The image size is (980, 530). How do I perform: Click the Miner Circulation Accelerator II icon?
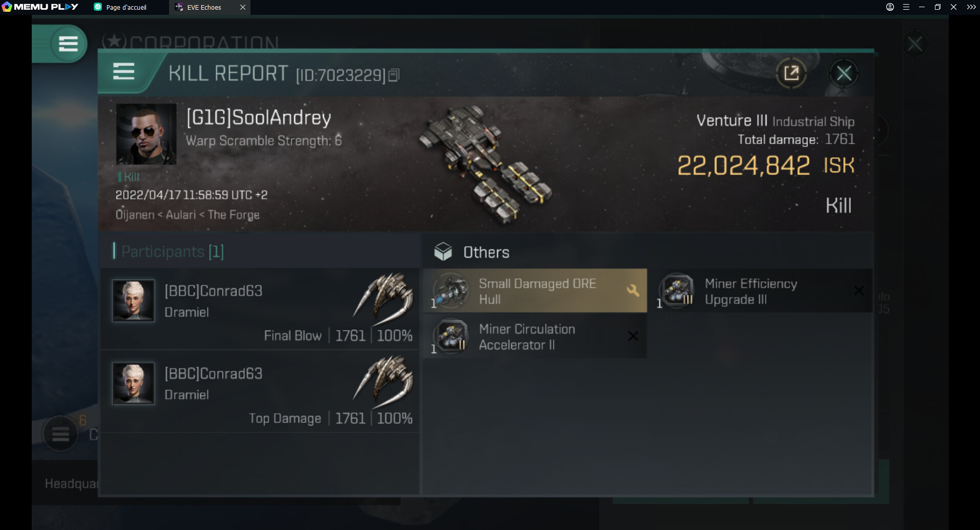tap(451, 336)
